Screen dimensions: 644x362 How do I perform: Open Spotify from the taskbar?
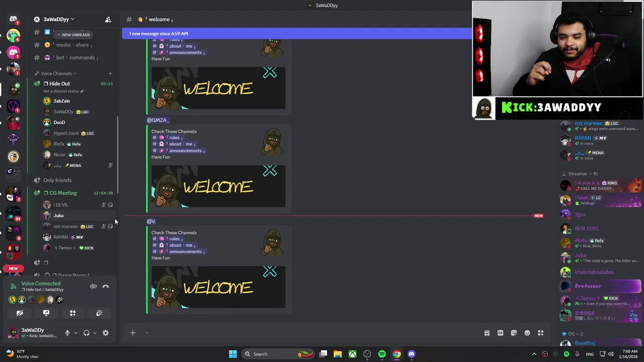click(382, 354)
